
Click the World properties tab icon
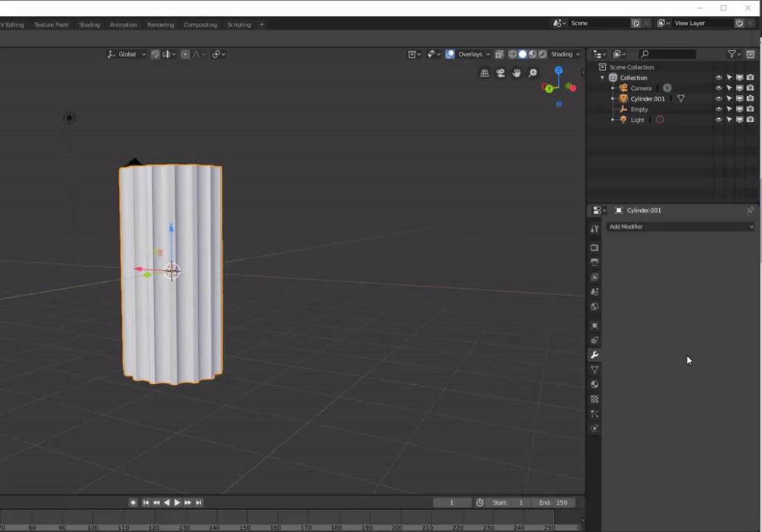[595, 306]
